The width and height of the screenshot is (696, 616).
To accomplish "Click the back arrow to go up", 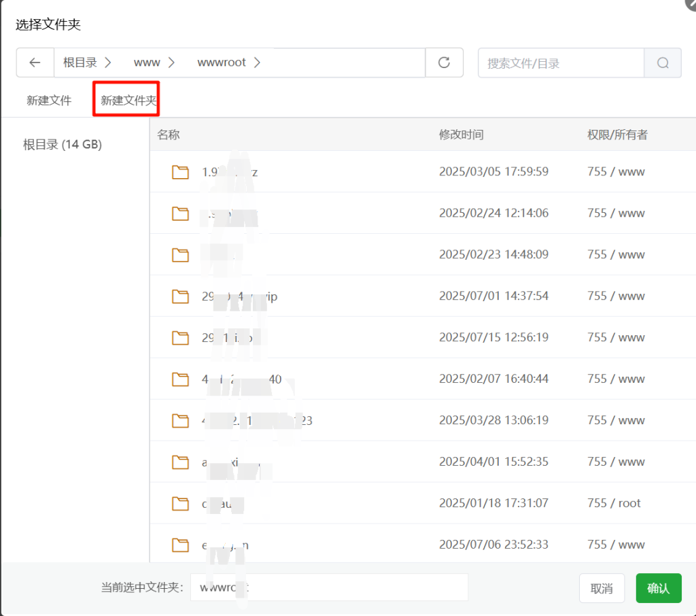I will pos(35,62).
